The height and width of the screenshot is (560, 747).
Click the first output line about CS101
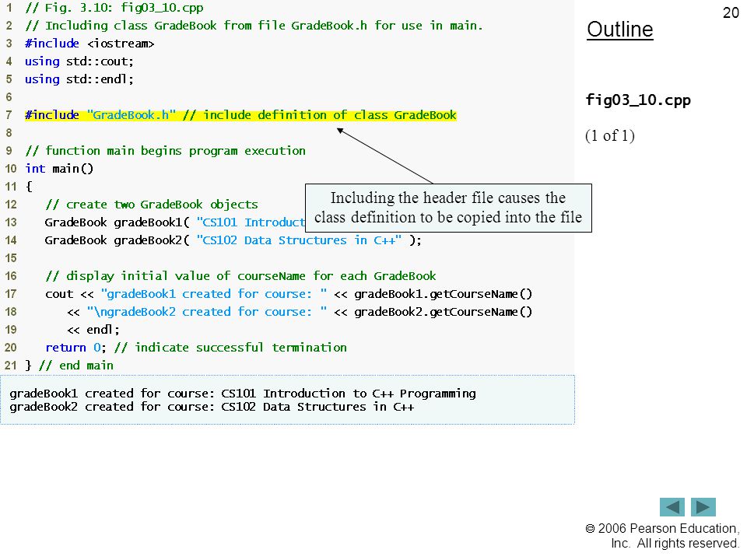pyautogui.click(x=243, y=394)
